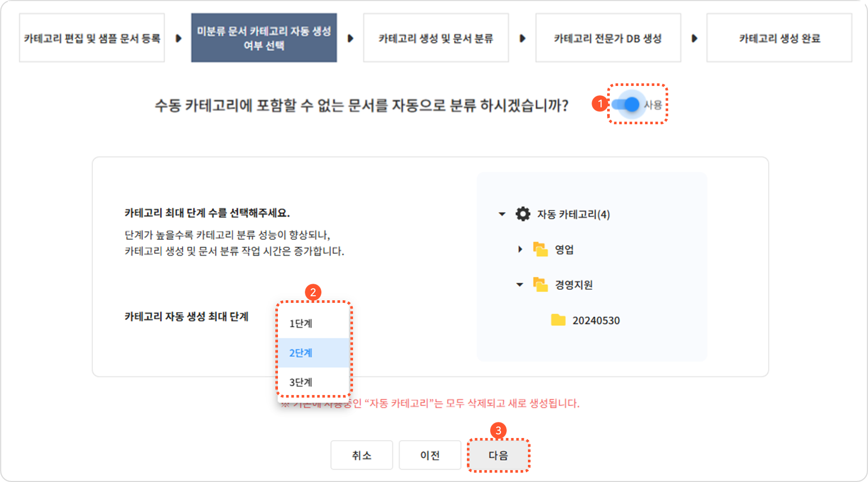Expand the 영업 category node

click(x=520, y=250)
